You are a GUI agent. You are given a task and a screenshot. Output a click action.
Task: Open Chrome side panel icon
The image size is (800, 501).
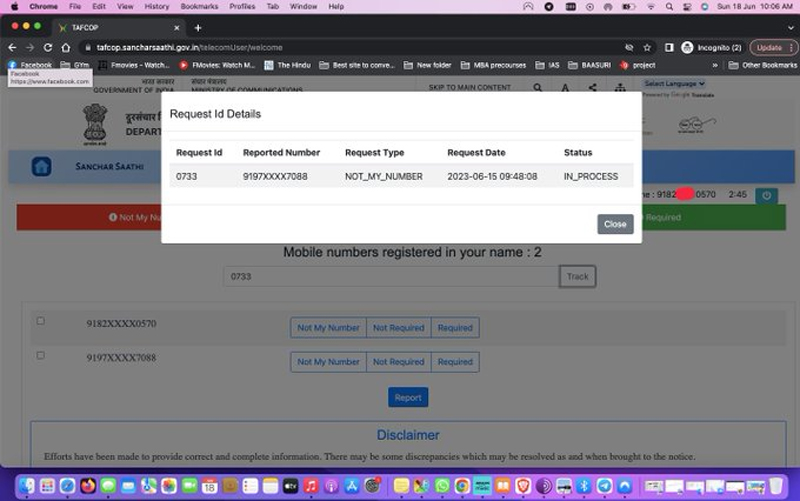668,47
